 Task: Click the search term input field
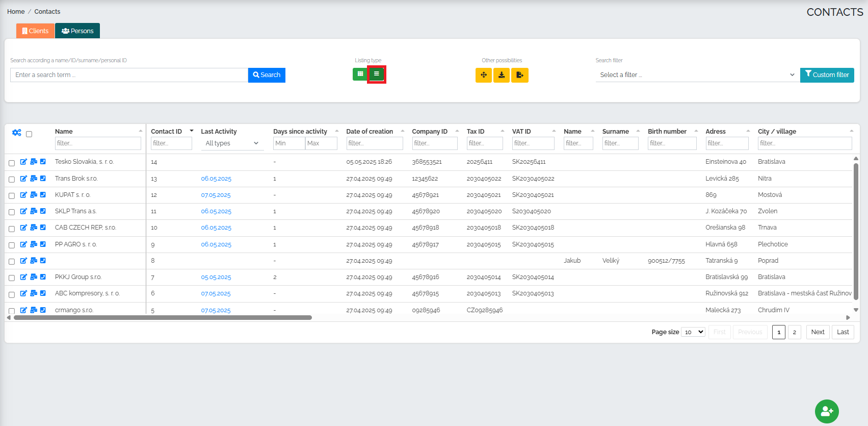point(129,75)
